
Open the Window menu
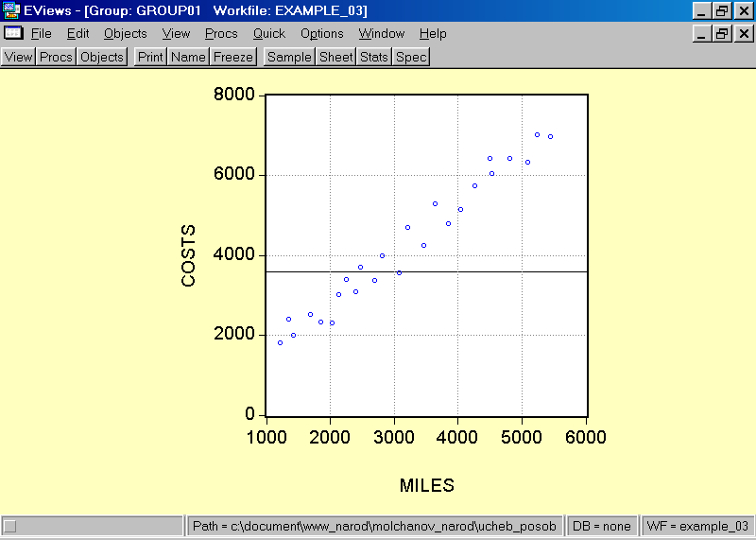tap(382, 34)
